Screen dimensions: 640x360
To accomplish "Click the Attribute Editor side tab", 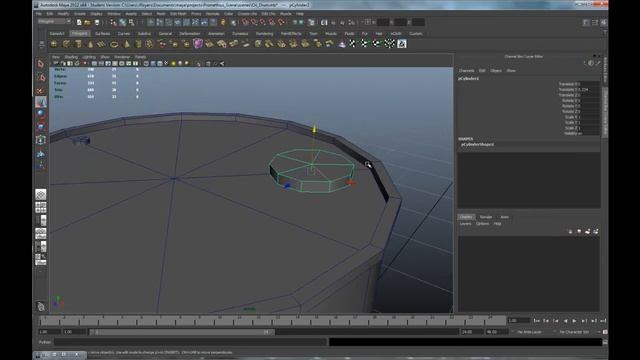I will (x=605, y=69).
